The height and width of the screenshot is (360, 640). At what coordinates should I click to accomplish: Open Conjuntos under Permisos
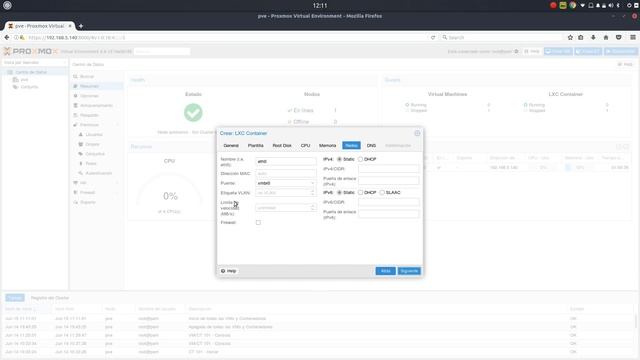pos(95,154)
